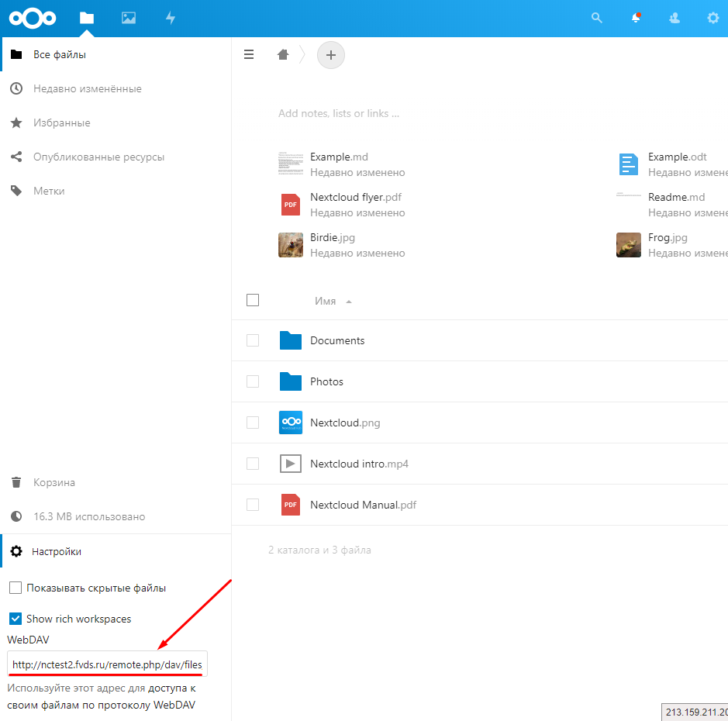This screenshot has height=721, width=728.
Task: Open recent file Readme.md
Action: click(x=672, y=205)
